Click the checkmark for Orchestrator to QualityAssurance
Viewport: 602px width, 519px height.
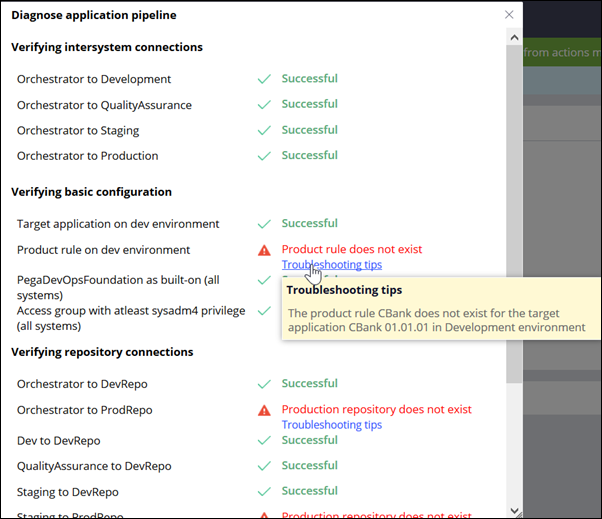pyautogui.click(x=264, y=105)
